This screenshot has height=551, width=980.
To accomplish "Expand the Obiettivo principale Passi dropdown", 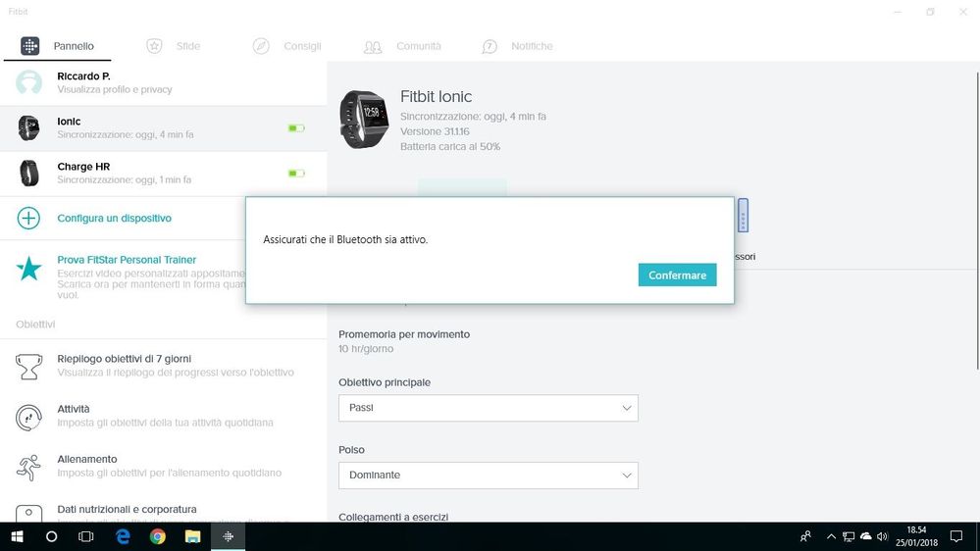I will pos(489,408).
